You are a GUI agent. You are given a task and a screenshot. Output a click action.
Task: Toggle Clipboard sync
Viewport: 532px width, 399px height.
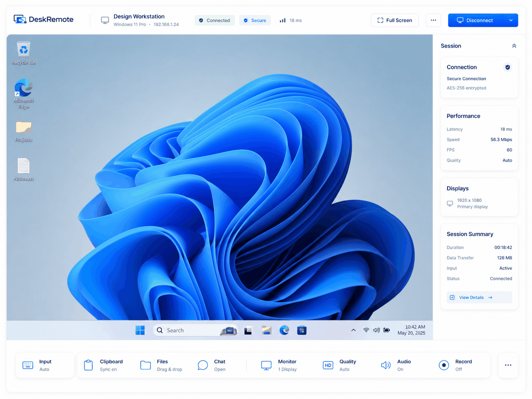click(103, 365)
